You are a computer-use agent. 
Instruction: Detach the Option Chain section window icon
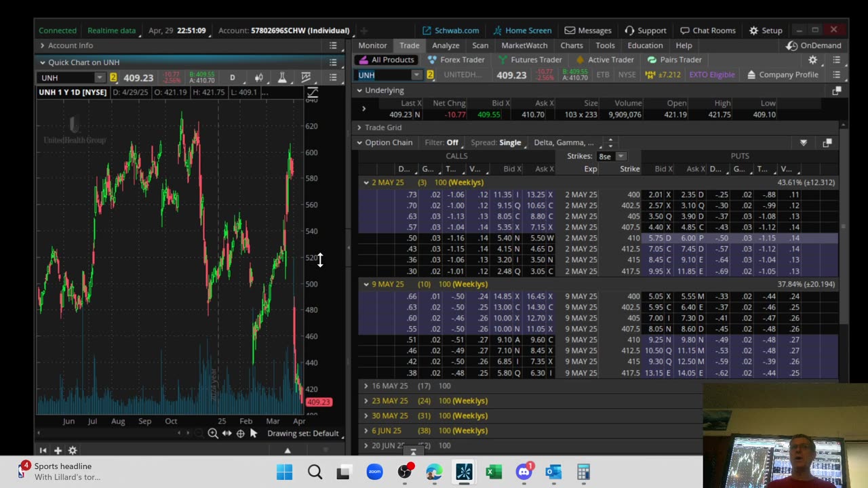[827, 142]
